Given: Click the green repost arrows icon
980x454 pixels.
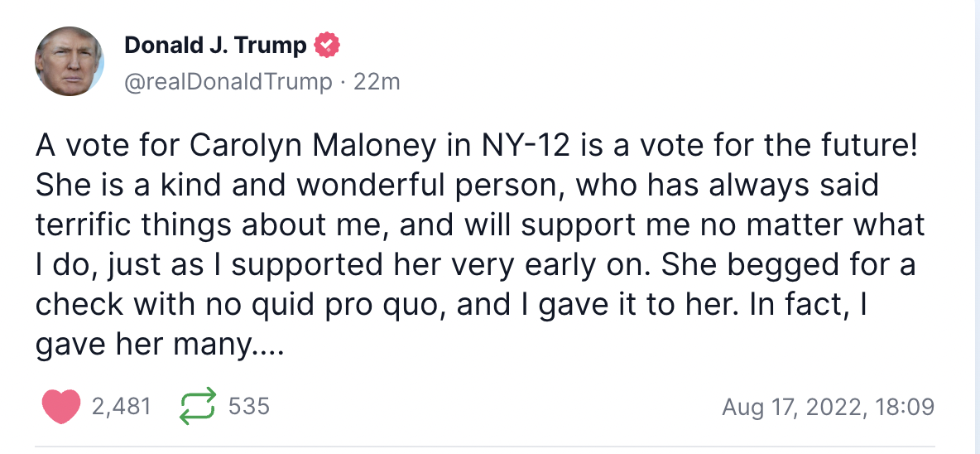Looking at the screenshot, I should 198,406.
